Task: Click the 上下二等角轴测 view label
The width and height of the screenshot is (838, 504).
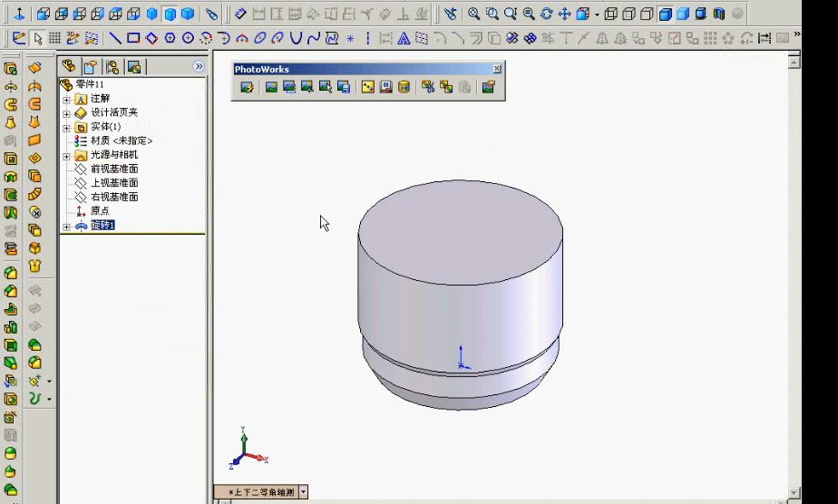Action: (261, 492)
